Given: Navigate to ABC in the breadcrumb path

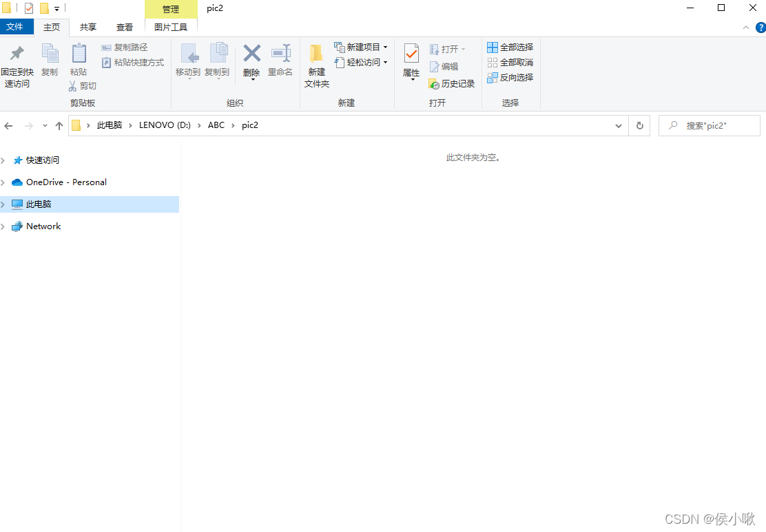Looking at the screenshot, I should [x=216, y=125].
